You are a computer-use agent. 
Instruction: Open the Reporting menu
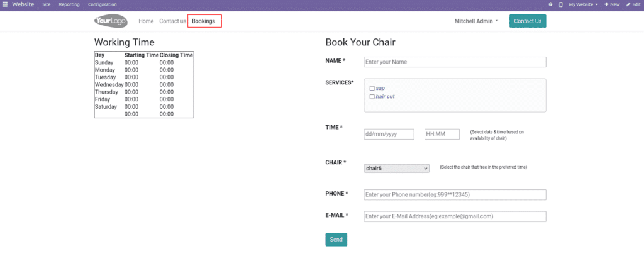(x=69, y=4)
